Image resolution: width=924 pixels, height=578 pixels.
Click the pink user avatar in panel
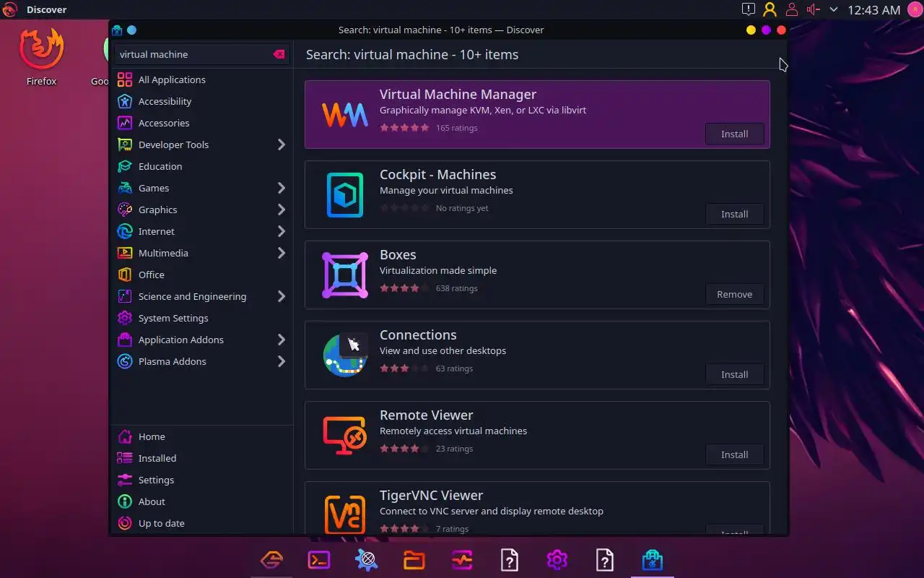[915, 9]
